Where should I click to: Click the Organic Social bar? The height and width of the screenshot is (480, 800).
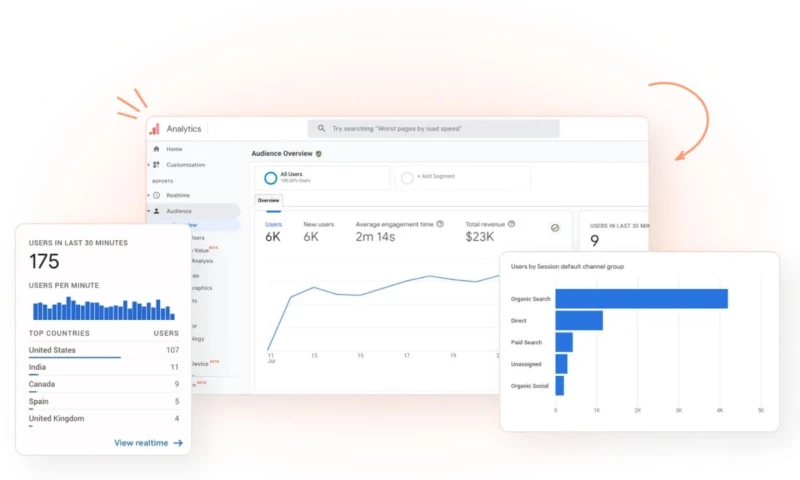point(560,386)
